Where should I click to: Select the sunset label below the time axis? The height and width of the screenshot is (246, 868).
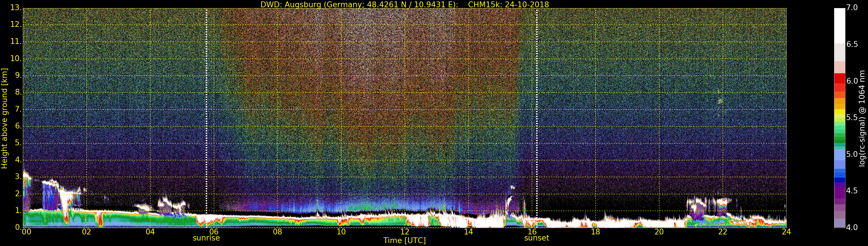(x=536, y=238)
